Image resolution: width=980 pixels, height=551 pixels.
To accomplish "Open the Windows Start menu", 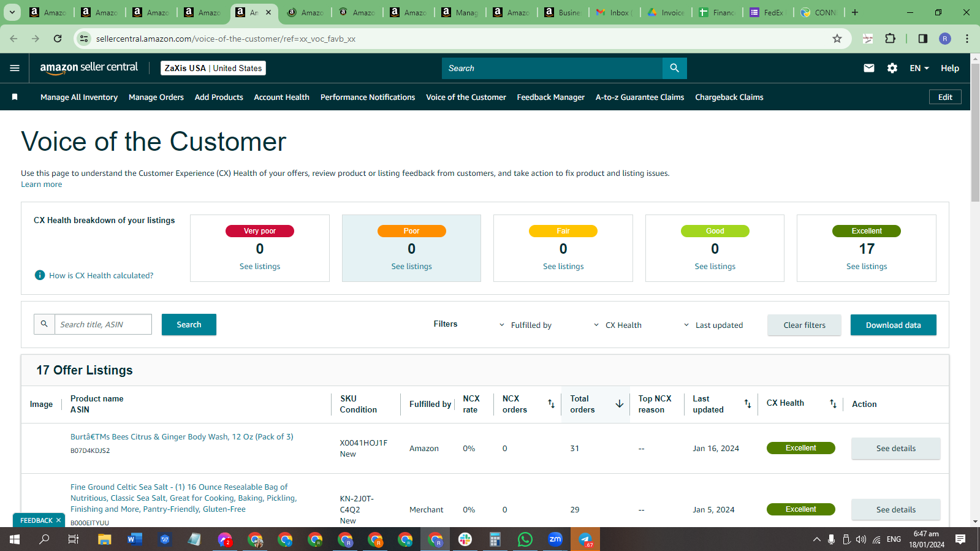I will [15, 539].
